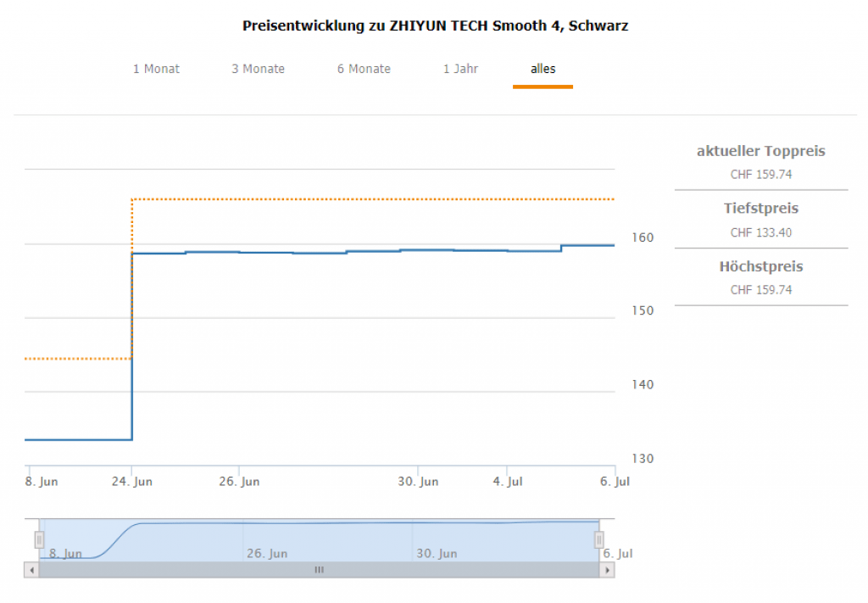Click the scrollbar's right arrow button
The height and width of the screenshot is (603, 868).
(607, 571)
